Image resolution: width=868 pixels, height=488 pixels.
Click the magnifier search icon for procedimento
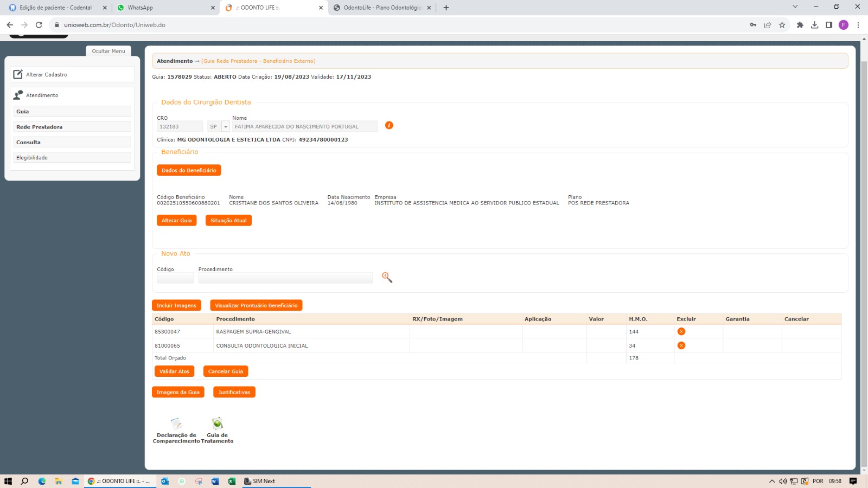coord(387,277)
